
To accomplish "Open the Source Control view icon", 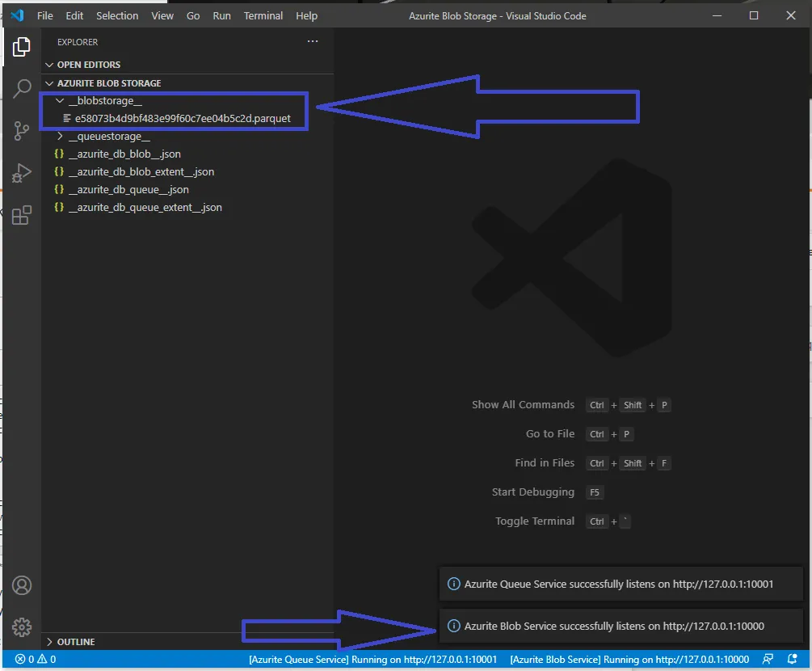I will (x=21, y=131).
